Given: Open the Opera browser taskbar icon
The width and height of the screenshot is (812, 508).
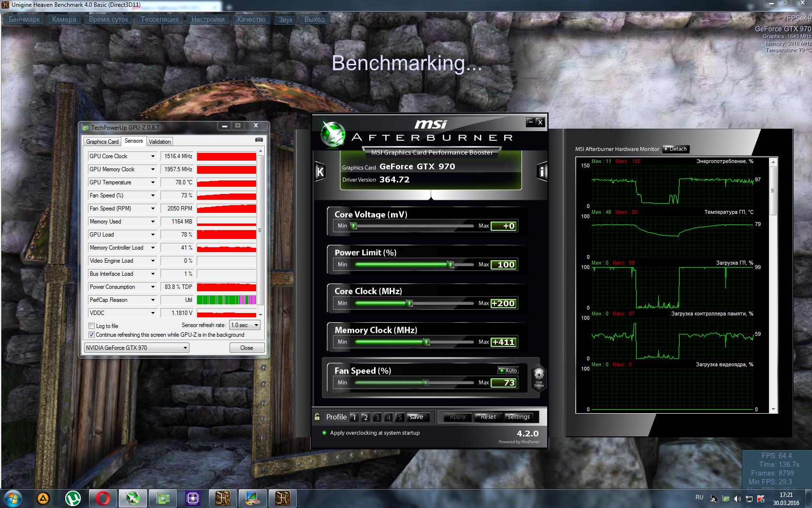Looking at the screenshot, I should pos(103,498).
